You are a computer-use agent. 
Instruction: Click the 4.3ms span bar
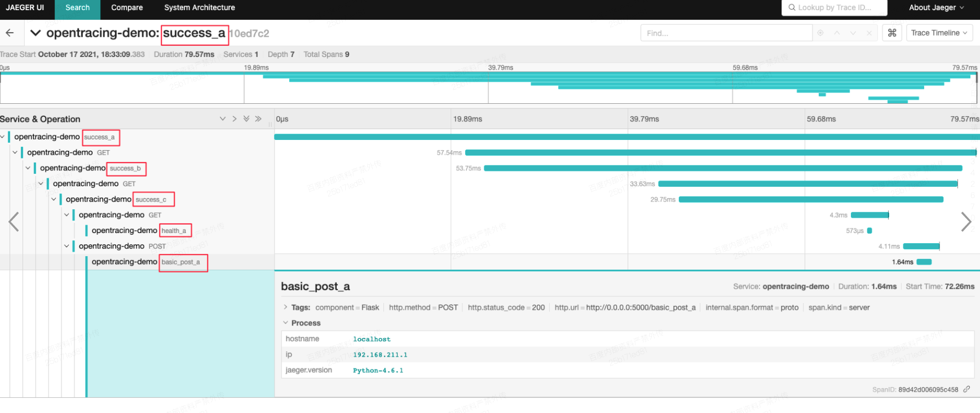coord(869,215)
